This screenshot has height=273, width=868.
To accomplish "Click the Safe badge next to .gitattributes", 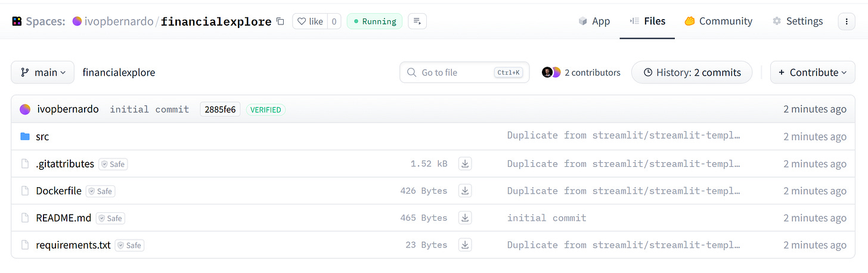I will click(x=113, y=164).
